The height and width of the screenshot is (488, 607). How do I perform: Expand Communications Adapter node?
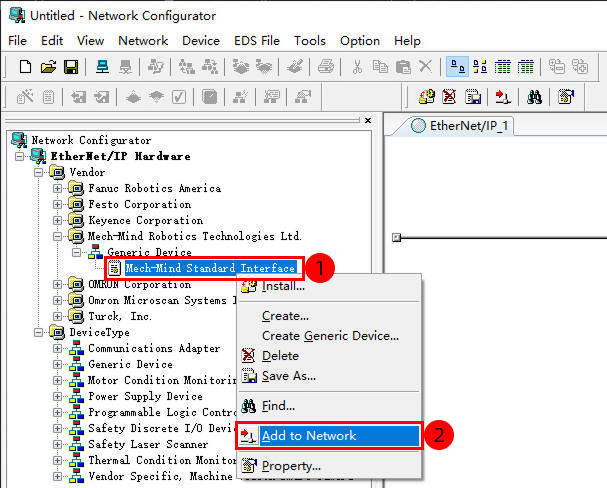[57, 348]
